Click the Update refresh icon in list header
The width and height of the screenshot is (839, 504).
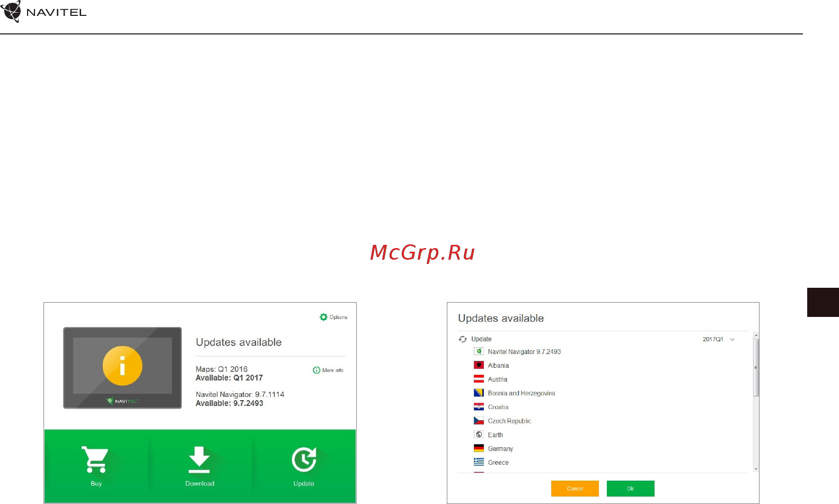click(463, 339)
